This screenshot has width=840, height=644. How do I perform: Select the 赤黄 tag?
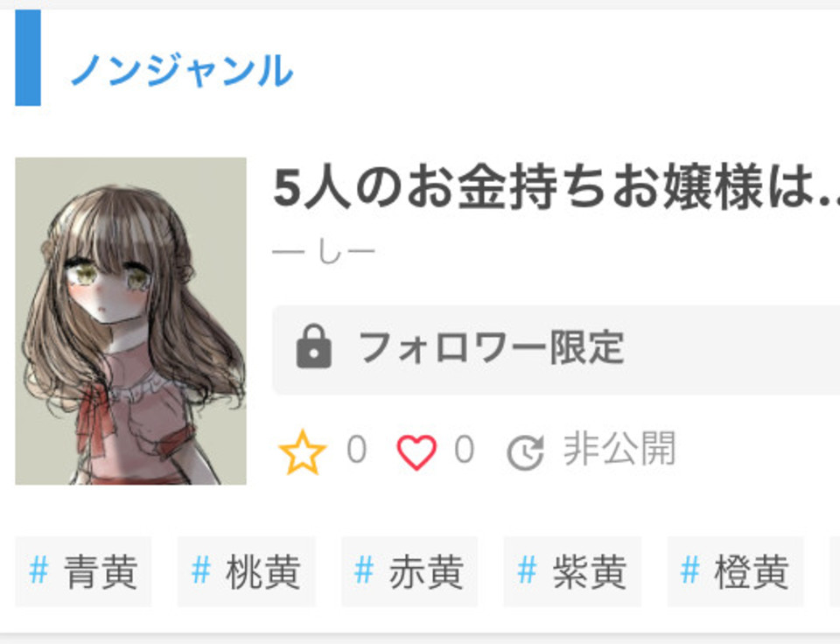point(409,571)
